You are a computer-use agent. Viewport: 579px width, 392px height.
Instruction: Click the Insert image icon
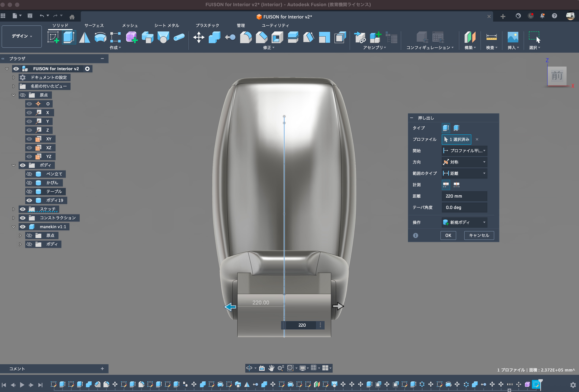click(513, 37)
